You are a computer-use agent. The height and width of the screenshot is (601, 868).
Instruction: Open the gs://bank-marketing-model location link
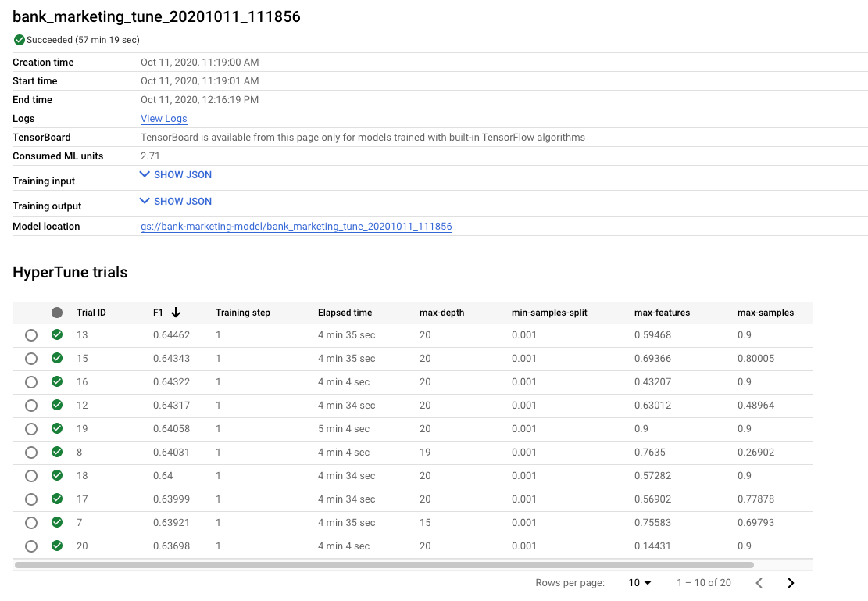296,227
